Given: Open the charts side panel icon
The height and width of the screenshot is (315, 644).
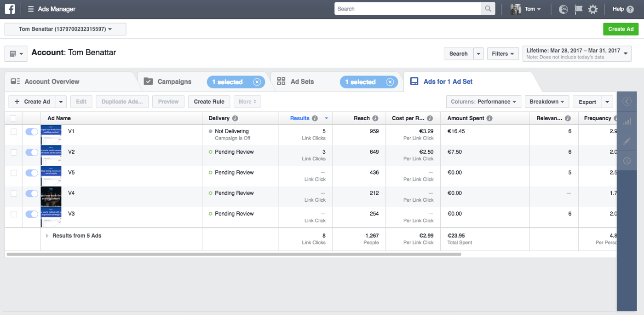Looking at the screenshot, I should tap(627, 122).
